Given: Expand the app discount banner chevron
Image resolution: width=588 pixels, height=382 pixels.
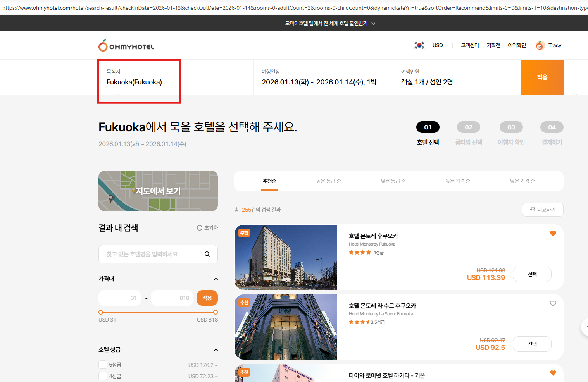Looking at the screenshot, I should point(373,24).
